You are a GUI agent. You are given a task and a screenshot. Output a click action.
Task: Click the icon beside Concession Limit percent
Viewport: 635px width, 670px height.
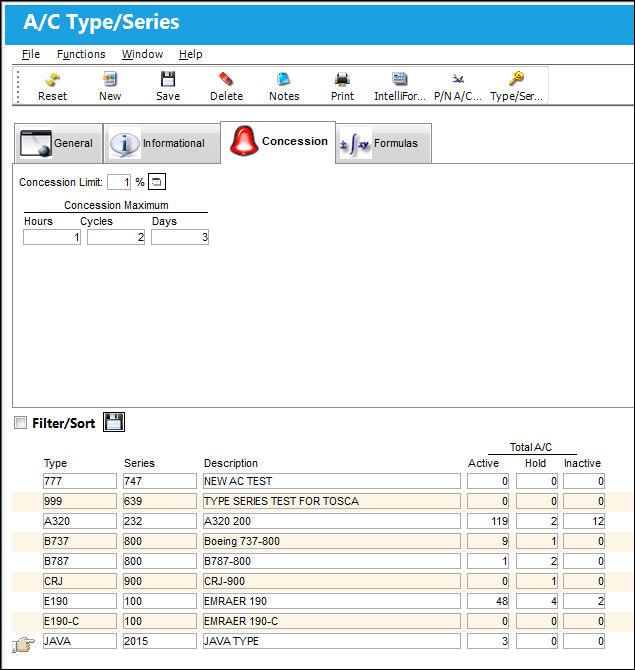pyautogui.click(x=157, y=182)
